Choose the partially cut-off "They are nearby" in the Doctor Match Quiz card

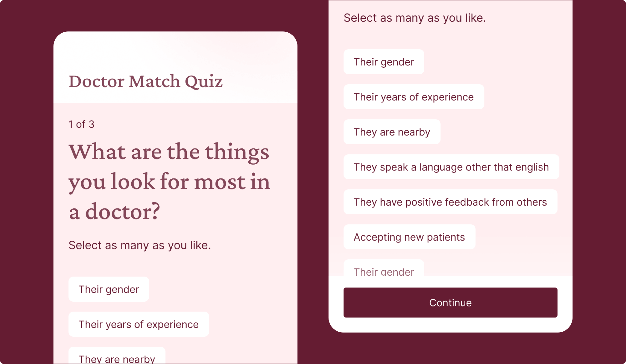(x=117, y=358)
